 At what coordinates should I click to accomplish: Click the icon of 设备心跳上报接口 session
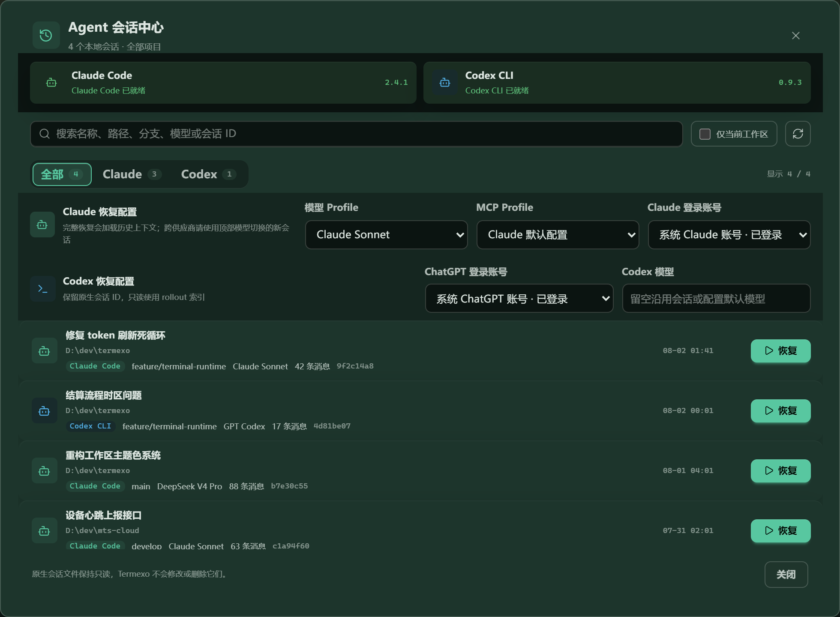pyautogui.click(x=45, y=531)
